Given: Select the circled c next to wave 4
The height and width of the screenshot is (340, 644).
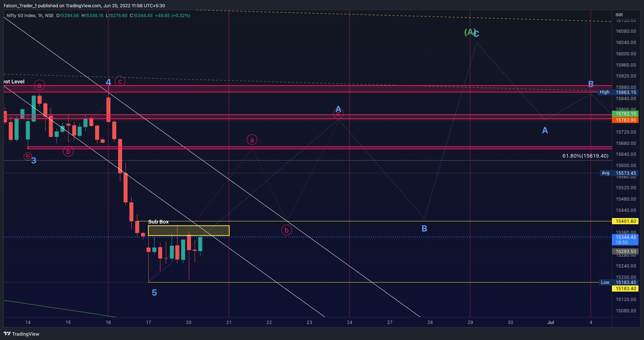Looking at the screenshot, I should point(120,81).
